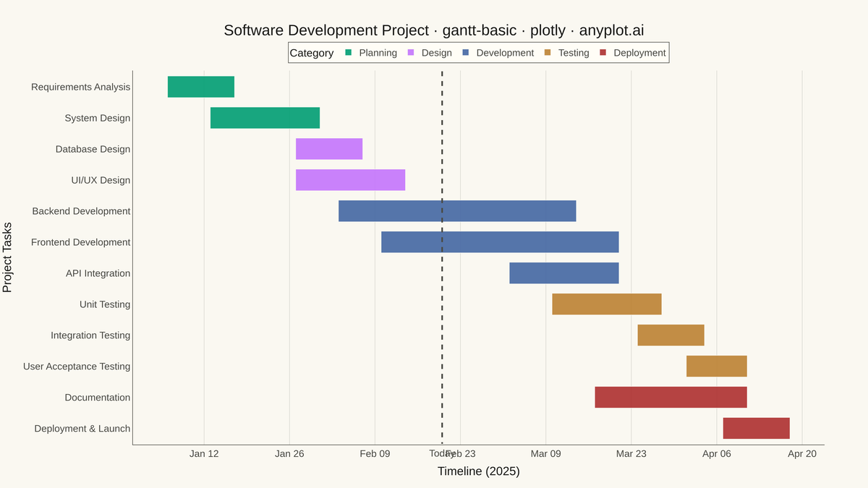Select the API Integration bar
This screenshot has width=868, height=488.
point(564,273)
